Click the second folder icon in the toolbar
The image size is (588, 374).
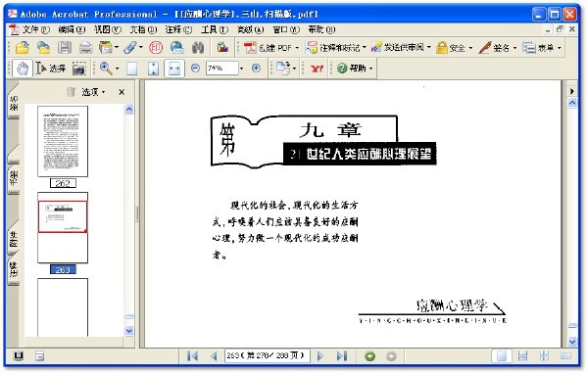point(43,48)
